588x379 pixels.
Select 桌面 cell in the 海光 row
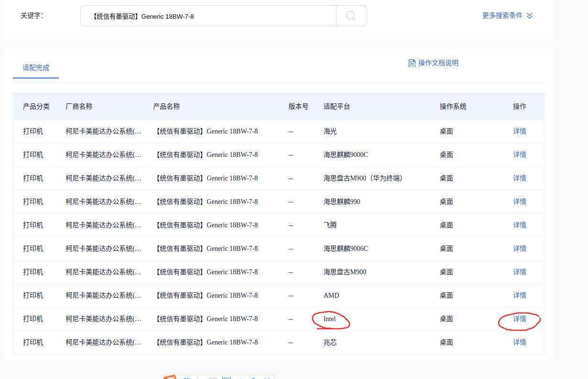[x=446, y=131]
